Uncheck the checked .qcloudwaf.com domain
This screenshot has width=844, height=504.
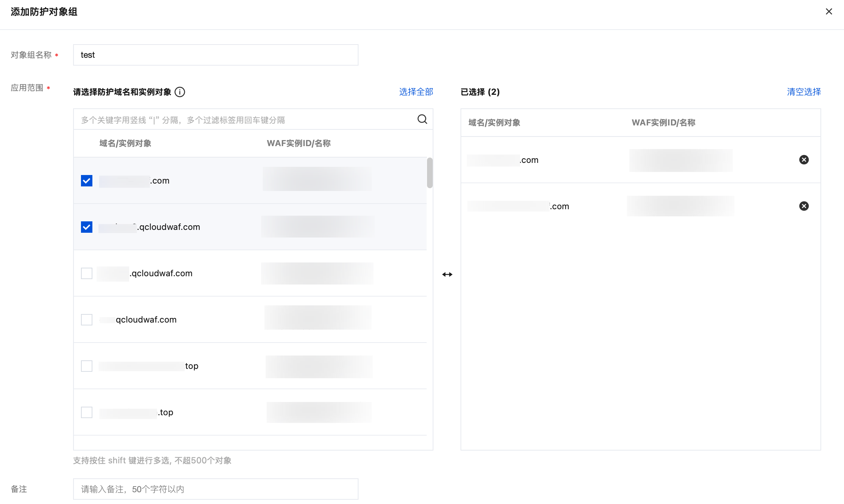pyautogui.click(x=87, y=227)
